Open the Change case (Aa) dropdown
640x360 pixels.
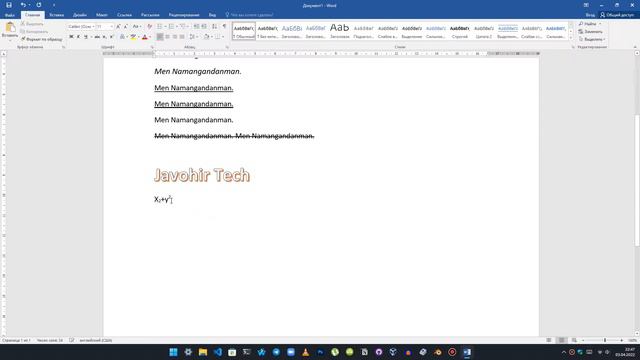pyautogui.click(x=137, y=27)
